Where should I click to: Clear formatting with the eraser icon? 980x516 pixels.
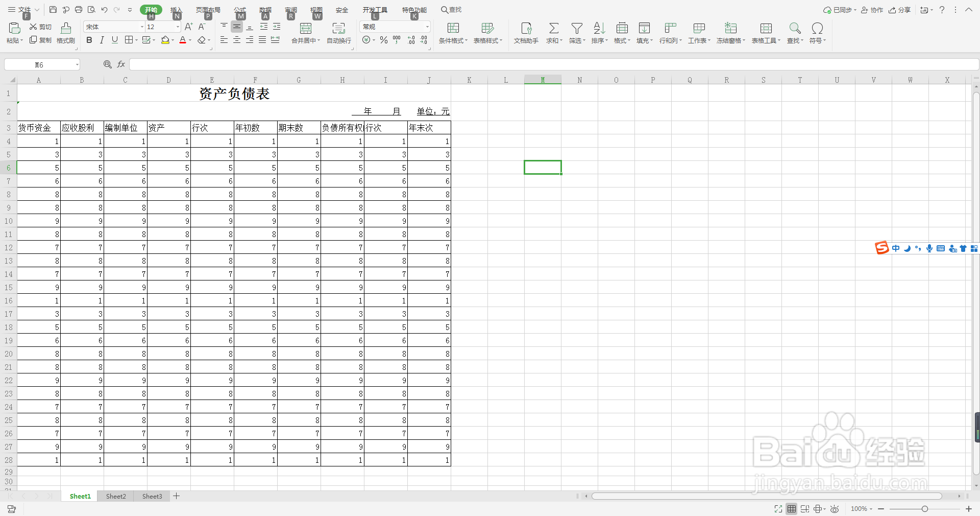[202, 40]
